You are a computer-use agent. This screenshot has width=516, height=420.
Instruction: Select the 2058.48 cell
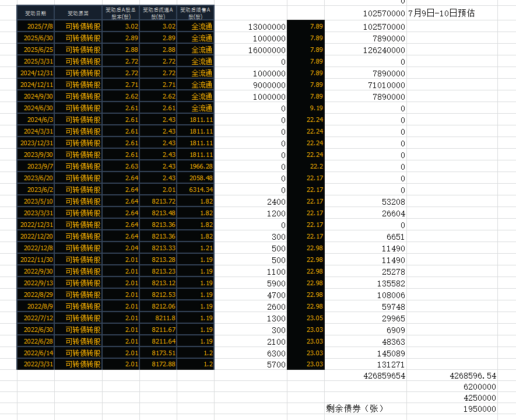pos(195,178)
